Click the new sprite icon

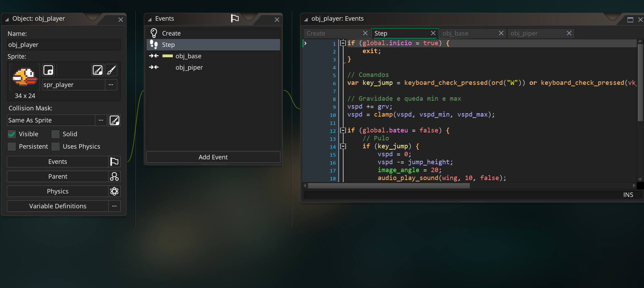[x=48, y=70]
